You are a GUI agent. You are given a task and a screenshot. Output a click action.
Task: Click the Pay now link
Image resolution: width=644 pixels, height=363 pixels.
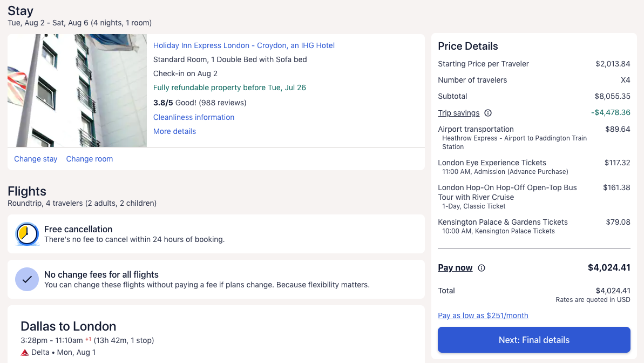pos(455,267)
